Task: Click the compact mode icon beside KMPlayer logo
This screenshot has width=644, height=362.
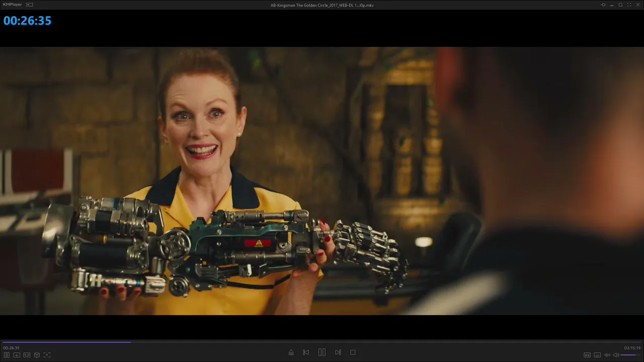Action: 29,5
